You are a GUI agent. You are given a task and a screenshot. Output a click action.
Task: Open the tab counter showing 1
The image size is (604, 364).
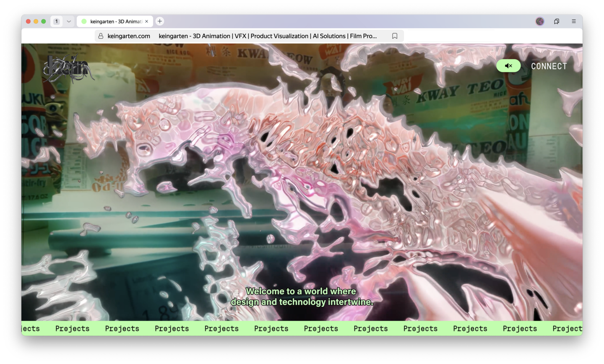57,21
